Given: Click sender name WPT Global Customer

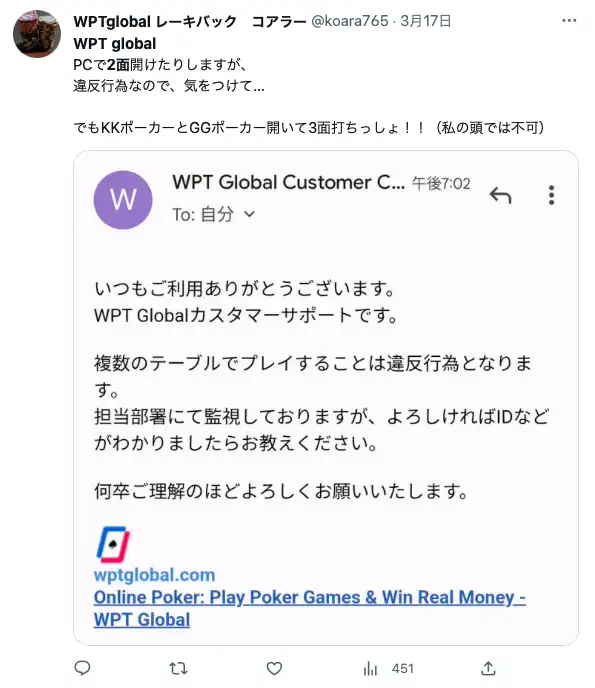Looking at the screenshot, I should coord(288,183).
